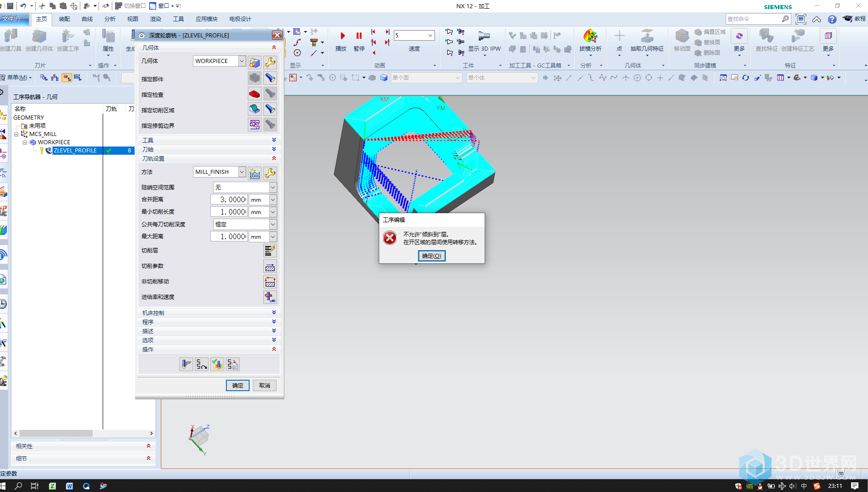Switch to the Assembly (装配) tab
Image resolution: width=868 pixels, height=492 pixels.
[64, 19]
